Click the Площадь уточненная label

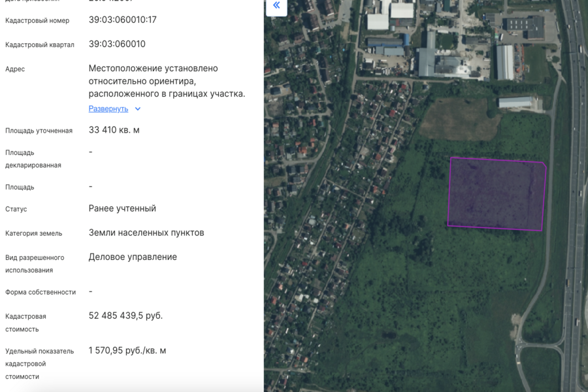pos(39,131)
